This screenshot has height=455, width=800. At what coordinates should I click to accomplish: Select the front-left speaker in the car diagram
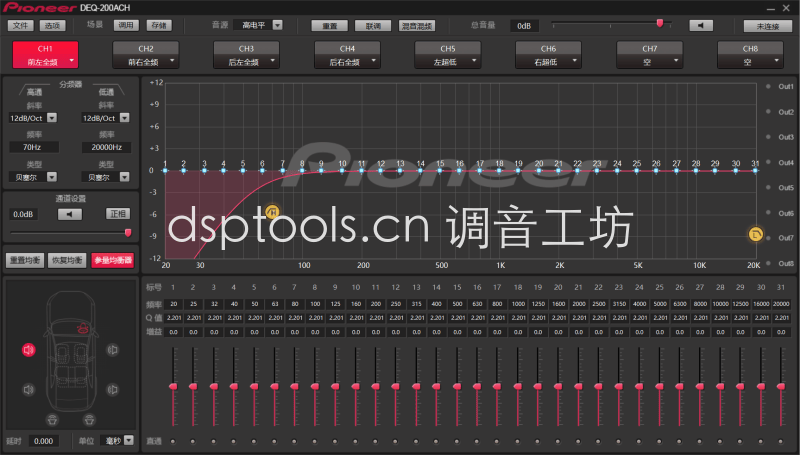click(x=29, y=350)
